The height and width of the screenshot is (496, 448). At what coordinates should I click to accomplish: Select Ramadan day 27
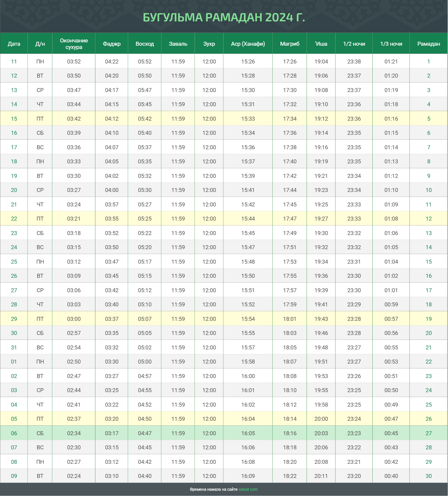click(x=429, y=433)
